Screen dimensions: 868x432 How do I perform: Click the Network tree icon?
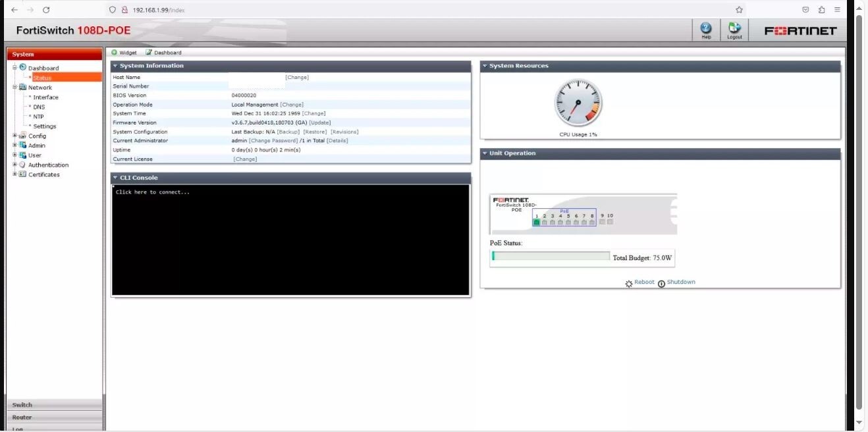[23, 87]
